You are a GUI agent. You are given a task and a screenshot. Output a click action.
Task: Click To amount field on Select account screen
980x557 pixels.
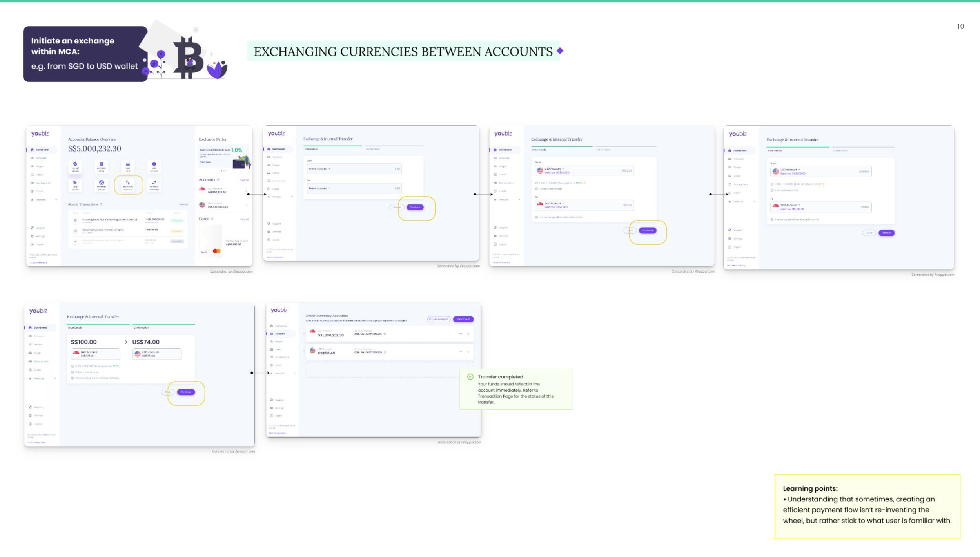397,188
